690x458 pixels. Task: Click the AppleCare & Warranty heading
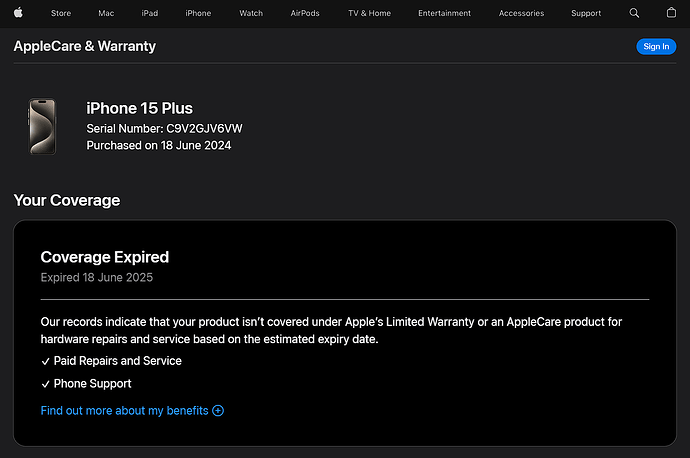[x=85, y=46]
